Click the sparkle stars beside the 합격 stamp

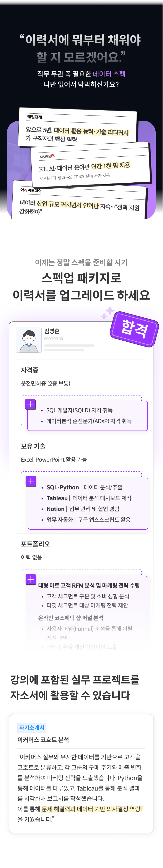click(x=107, y=313)
